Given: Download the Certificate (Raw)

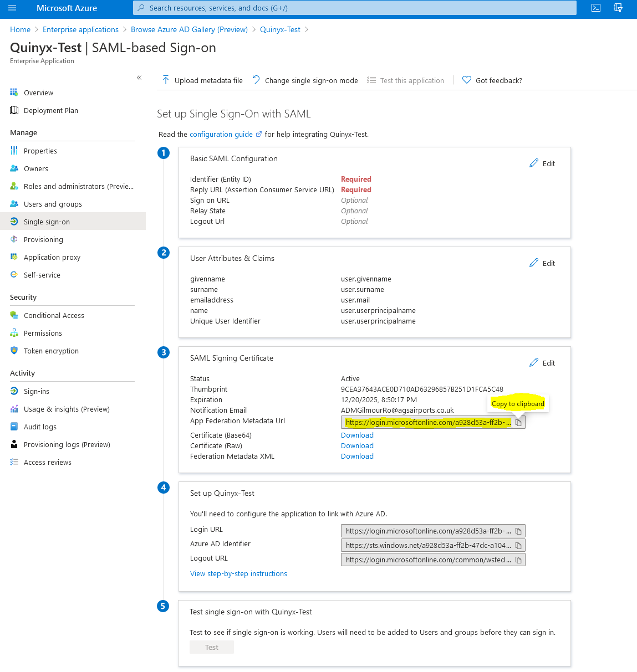Looking at the screenshot, I should [x=357, y=445].
